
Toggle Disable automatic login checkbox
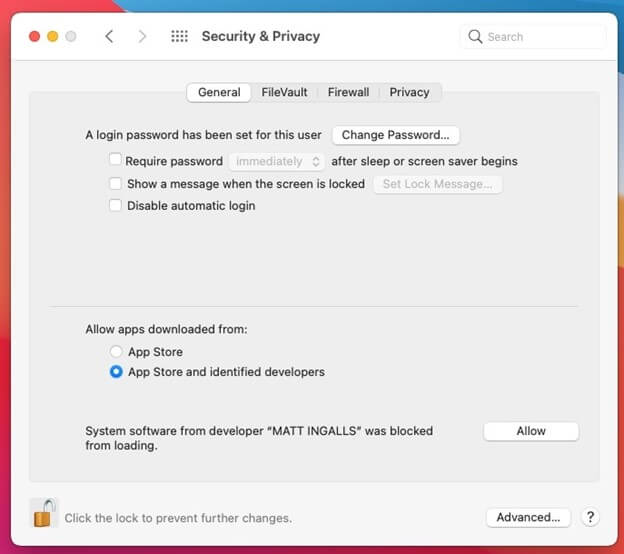[115, 205]
